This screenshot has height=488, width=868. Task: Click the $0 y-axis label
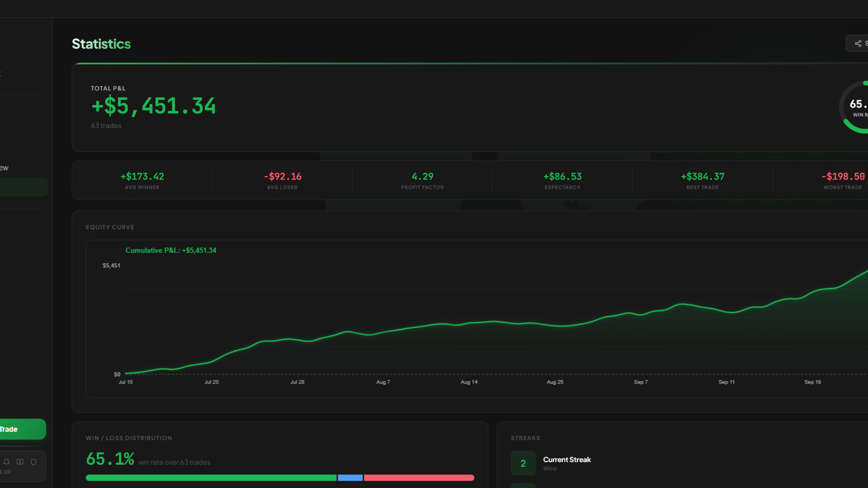[x=117, y=374]
